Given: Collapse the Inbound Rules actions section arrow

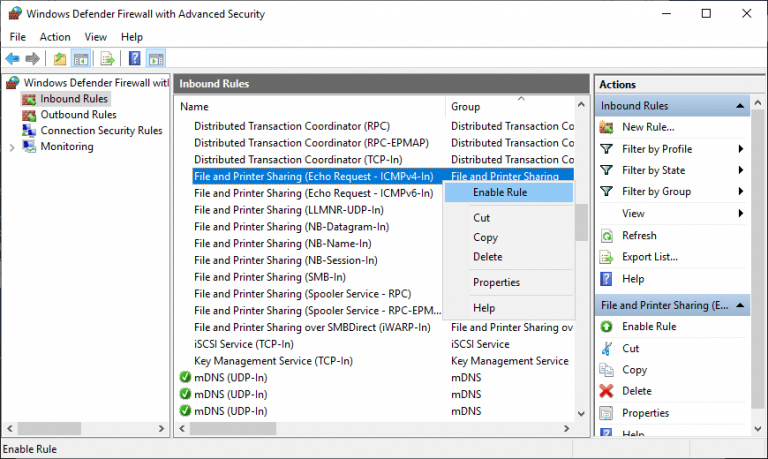Looking at the screenshot, I should pos(740,106).
